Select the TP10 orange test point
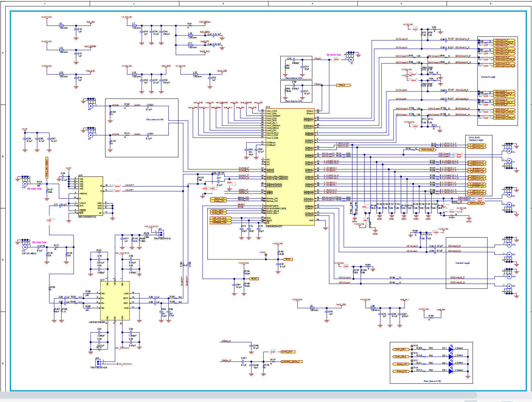The width and height of the screenshot is (532, 402). coord(412,346)
